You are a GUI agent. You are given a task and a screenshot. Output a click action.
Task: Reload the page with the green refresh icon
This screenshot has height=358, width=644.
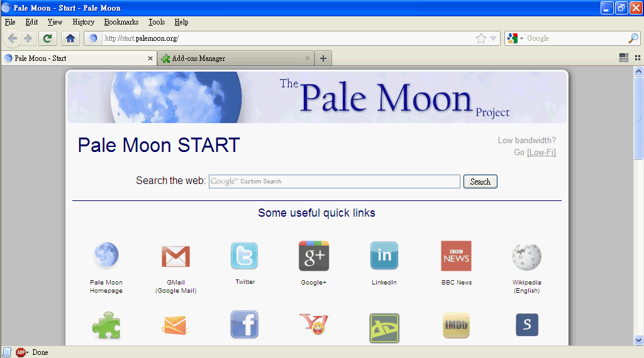pos(48,38)
